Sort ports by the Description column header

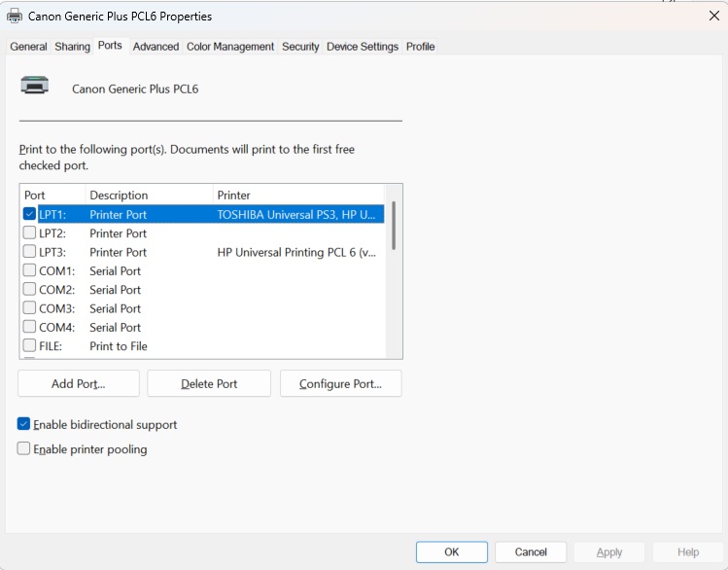(x=148, y=196)
